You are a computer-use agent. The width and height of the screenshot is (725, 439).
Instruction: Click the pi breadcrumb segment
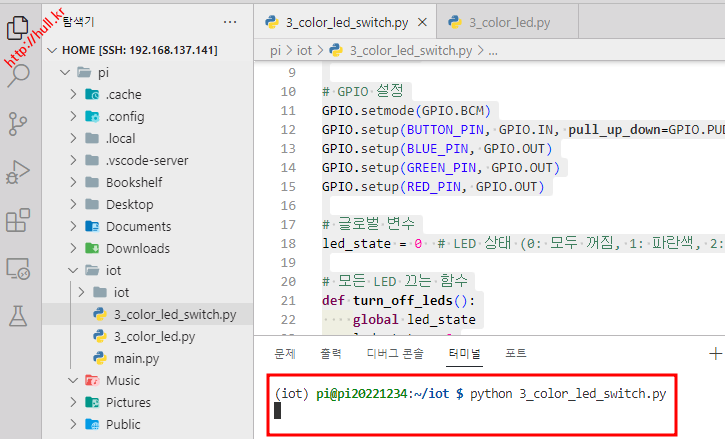(275, 50)
